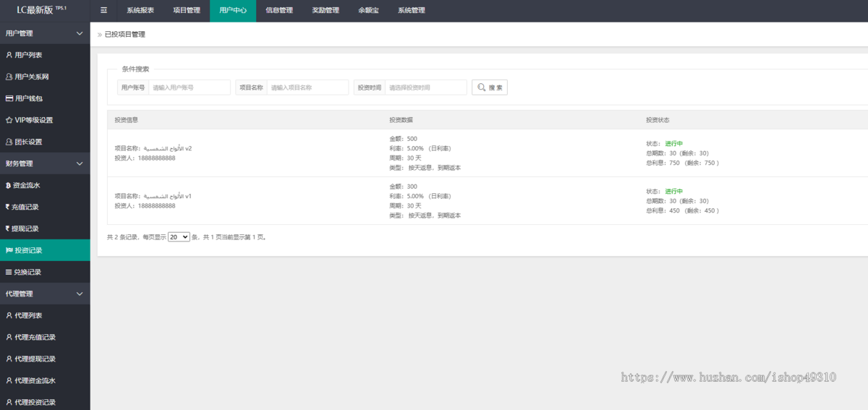This screenshot has width=868, height=410.
Task: Click the user icon beside 代理列表
Action: tap(9, 315)
